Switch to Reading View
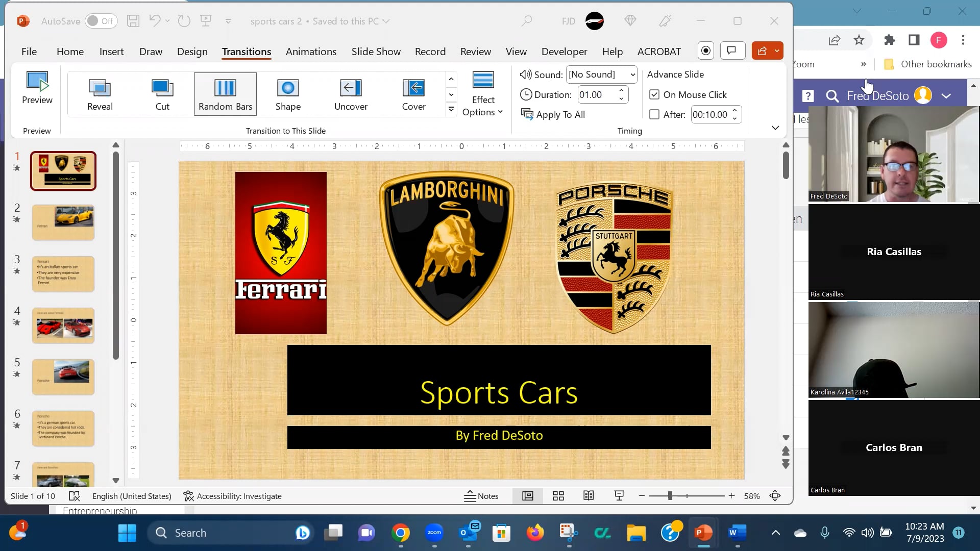Screen dimensions: 980x551 (589, 496)
